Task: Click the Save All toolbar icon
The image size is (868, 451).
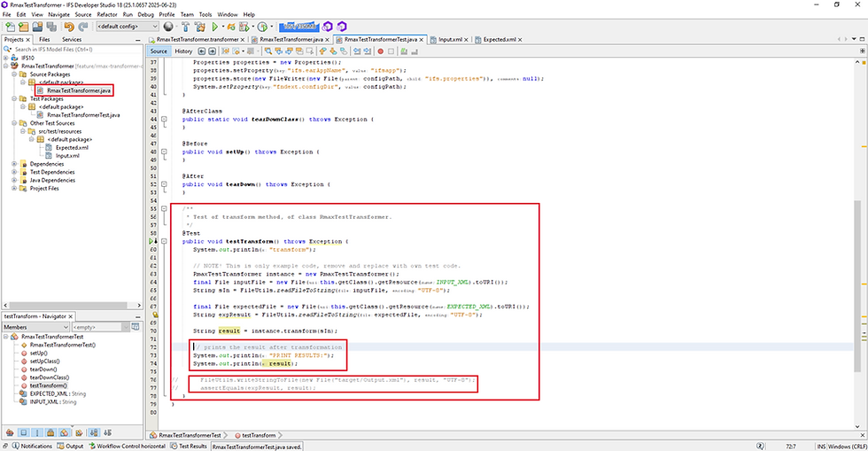Action: 51,27
